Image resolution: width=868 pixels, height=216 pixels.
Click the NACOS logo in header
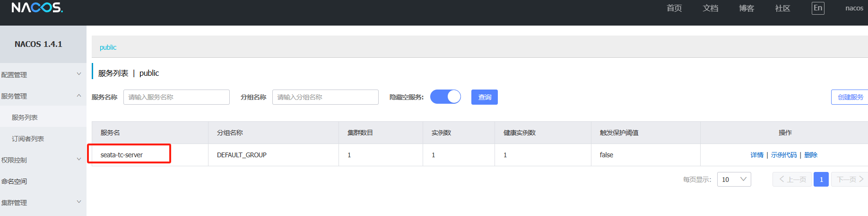(37, 8)
